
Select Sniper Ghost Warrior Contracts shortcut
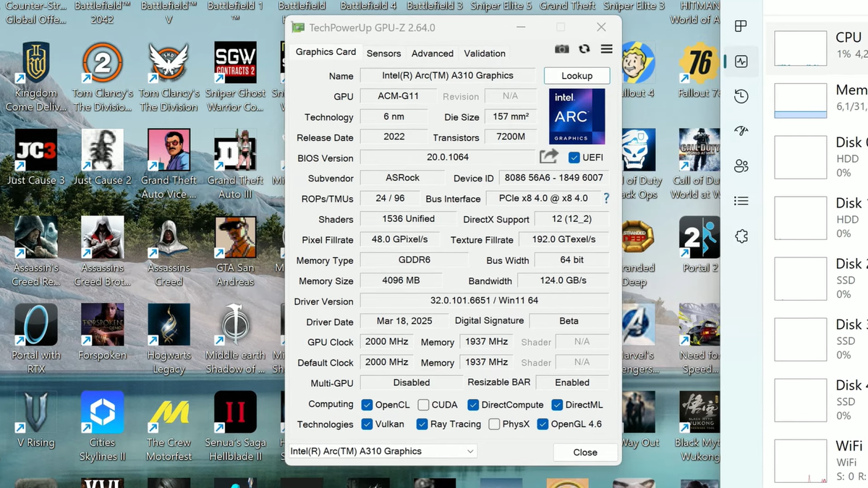point(235,77)
